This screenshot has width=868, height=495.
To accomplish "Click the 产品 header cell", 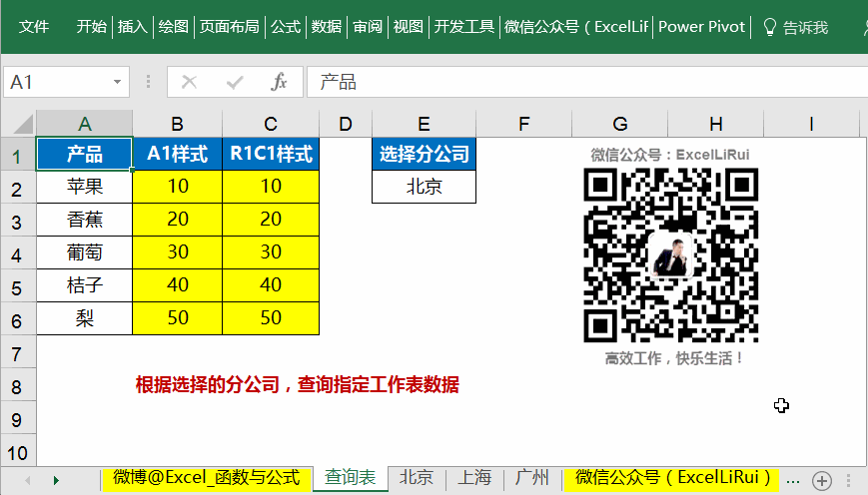I will coord(84,154).
